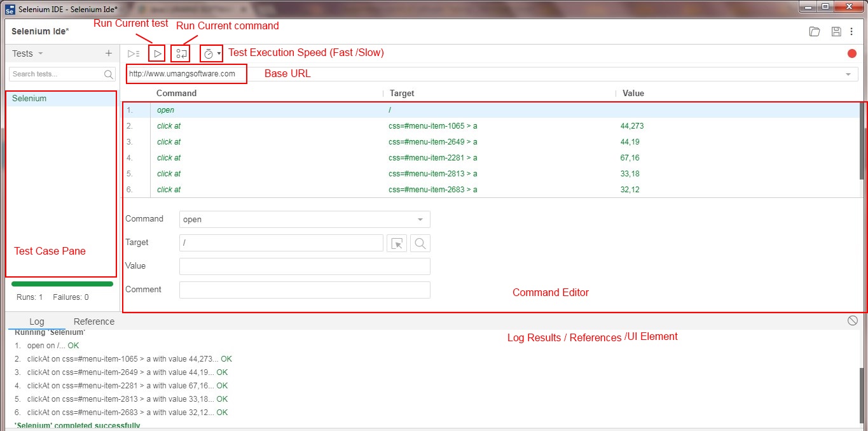
Task: Click the value 32,12 cell
Action: coord(630,190)
